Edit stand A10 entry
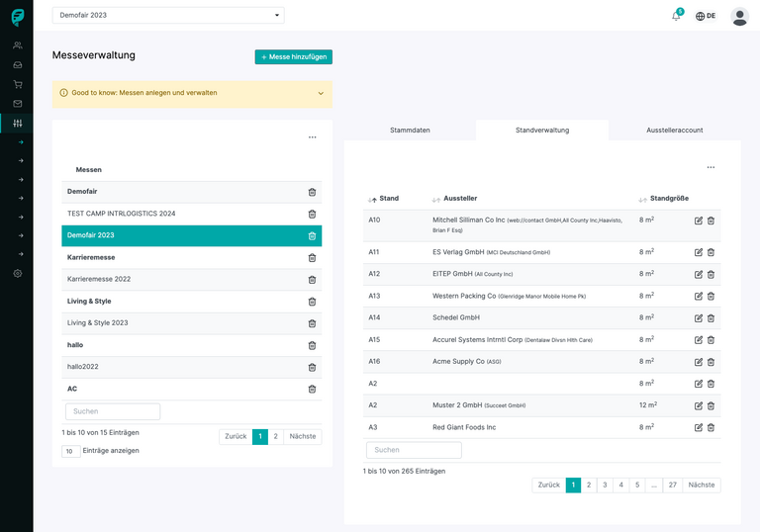Screen dimensions: 760x532 click(x=698, y=221)
